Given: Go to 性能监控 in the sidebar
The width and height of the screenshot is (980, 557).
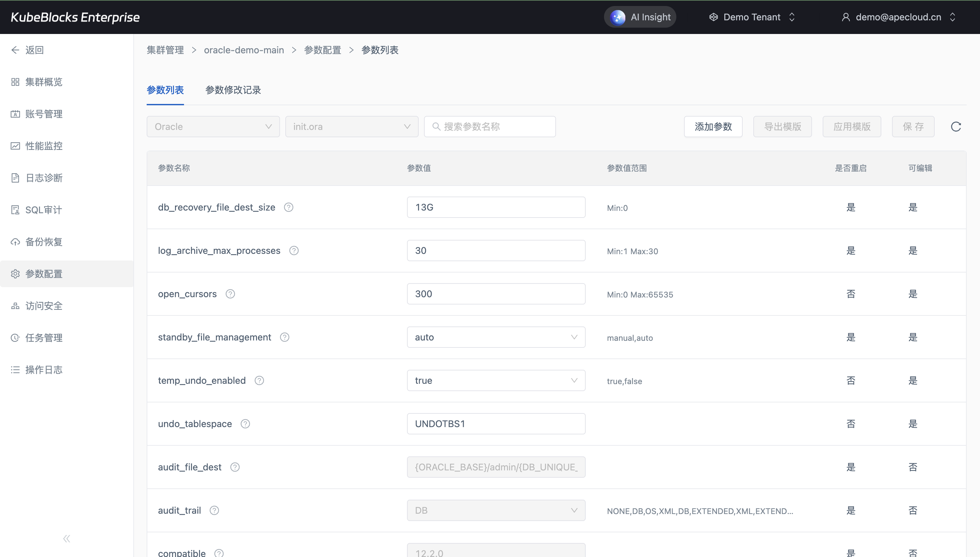Looking at the screenshot, I should pos(44,146).
